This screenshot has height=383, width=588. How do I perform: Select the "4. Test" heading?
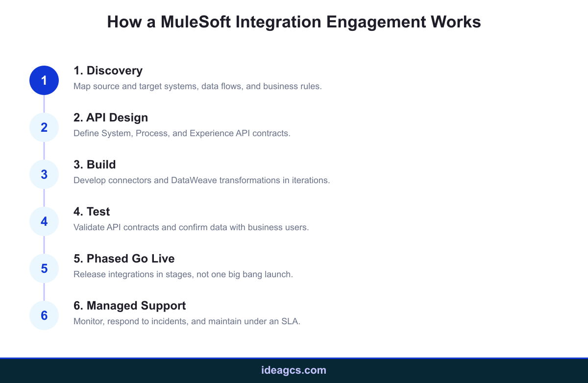tap(92, 212)
